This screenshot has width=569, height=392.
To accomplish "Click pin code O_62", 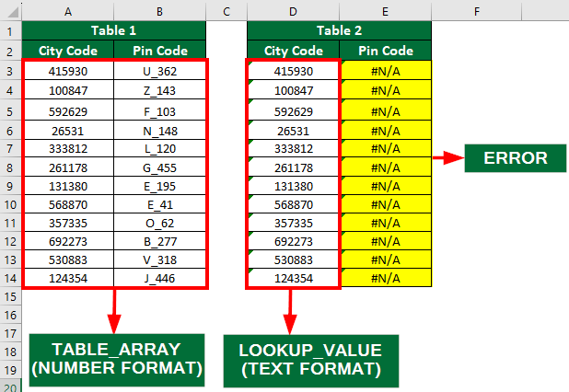I will (x=160, y=223).
